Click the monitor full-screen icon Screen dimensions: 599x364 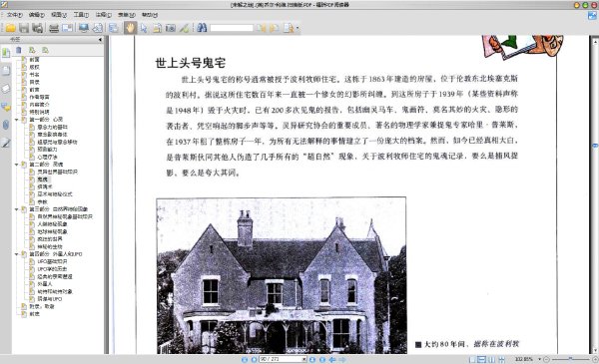pyautogui.click(x=84, y=28)
